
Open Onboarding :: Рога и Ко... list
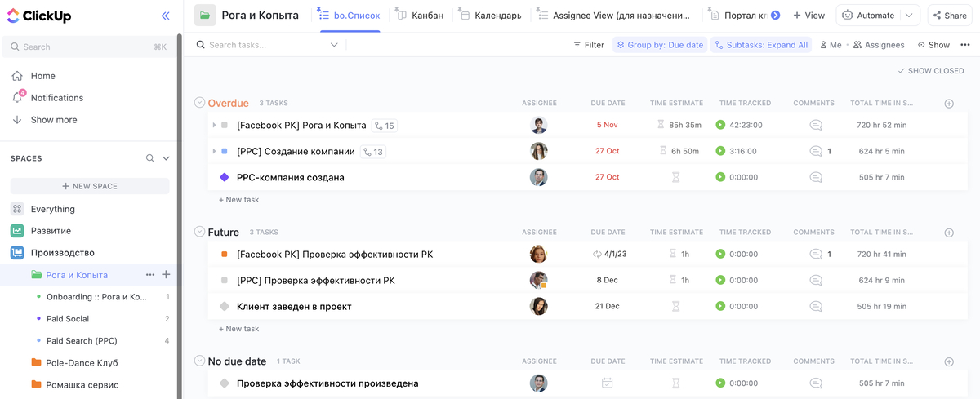pyautogui.click(x=96, y=297)
